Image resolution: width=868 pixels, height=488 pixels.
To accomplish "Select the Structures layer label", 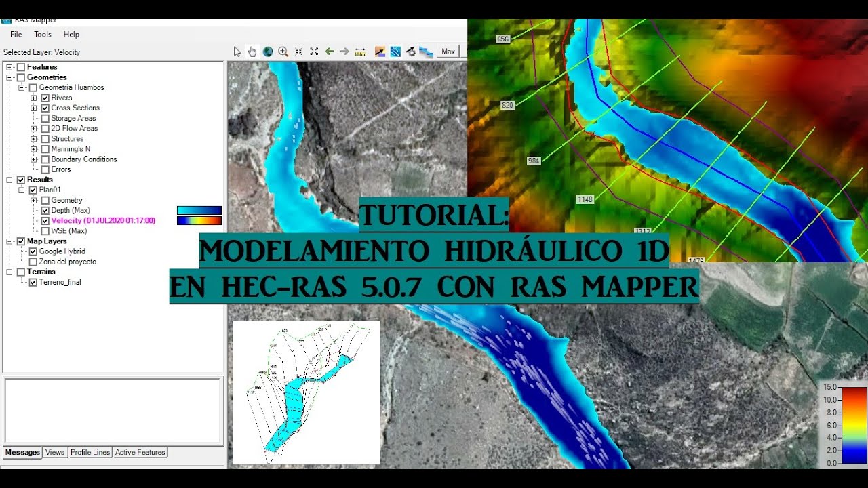I will tap(67, 138).
